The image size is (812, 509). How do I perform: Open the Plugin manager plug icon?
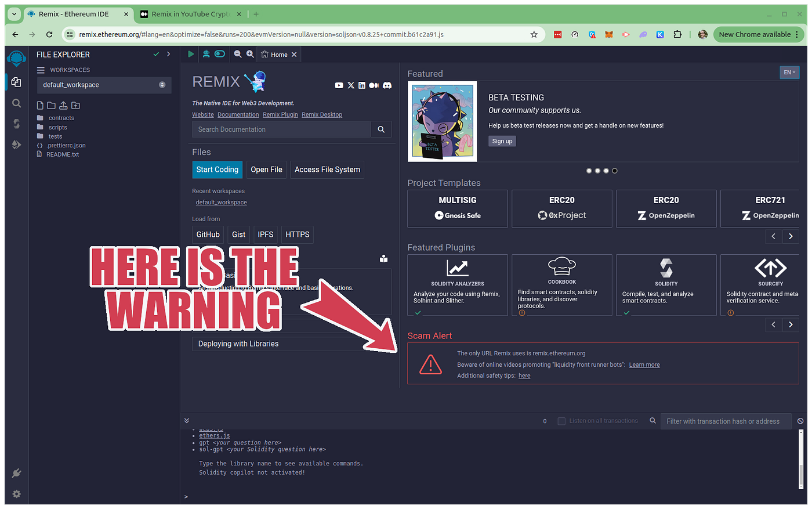point(16,473)
